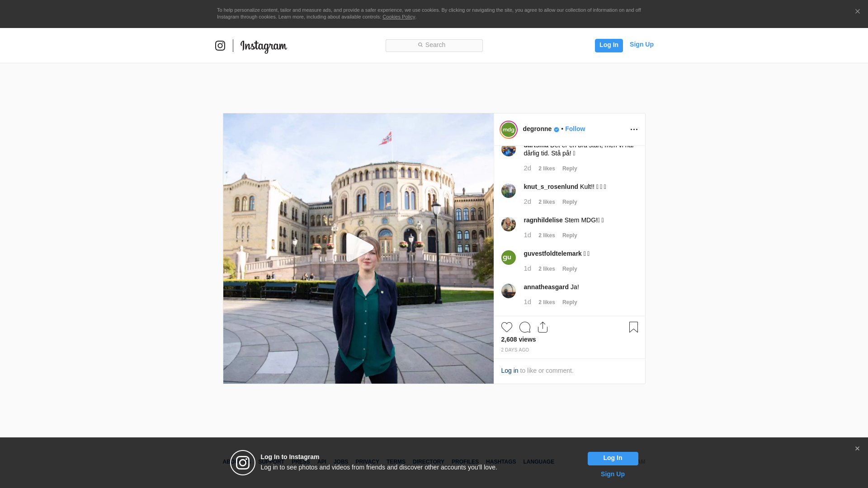Click the Instagram camera glyph logo
The height and width of the screenshot is (488, 868).
pyautogui.click(x=220, y=46)
